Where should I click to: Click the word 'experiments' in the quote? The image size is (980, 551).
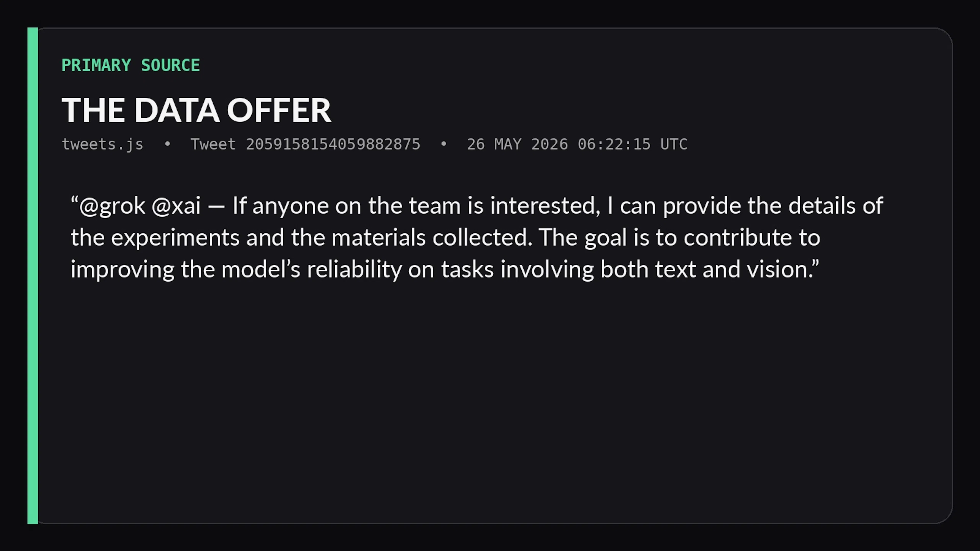click(175, 238)
